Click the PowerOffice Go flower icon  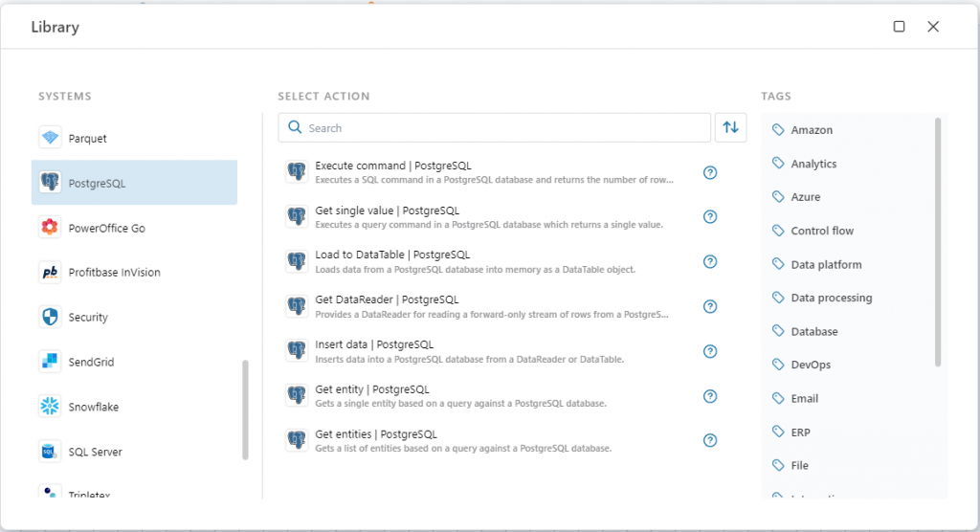(x=50, y=228)
